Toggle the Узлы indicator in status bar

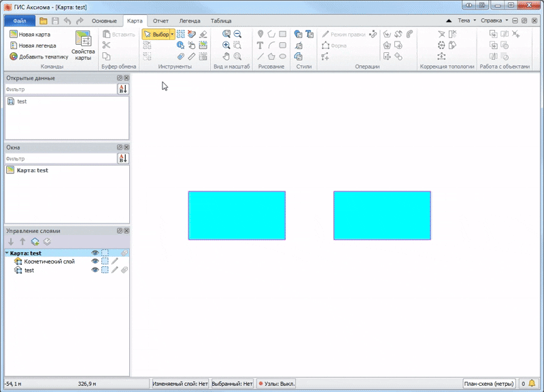[x=275, y=382]
